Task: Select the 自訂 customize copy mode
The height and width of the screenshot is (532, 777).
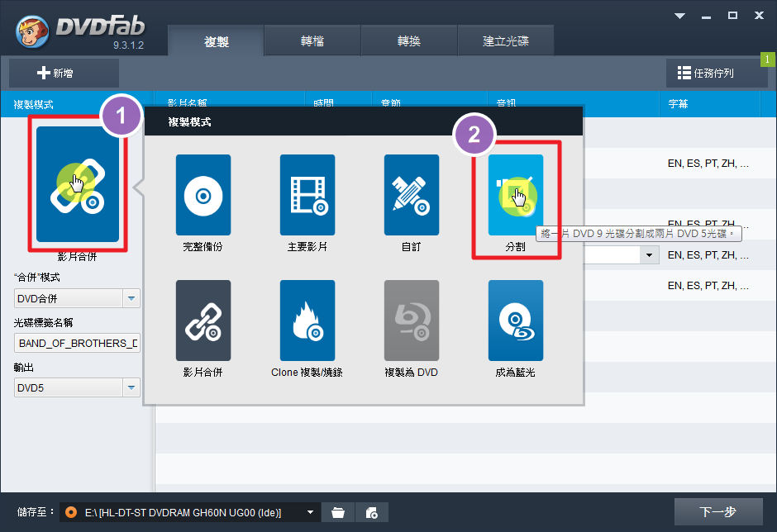Action: pyautogui.click(x=411, y=195)
